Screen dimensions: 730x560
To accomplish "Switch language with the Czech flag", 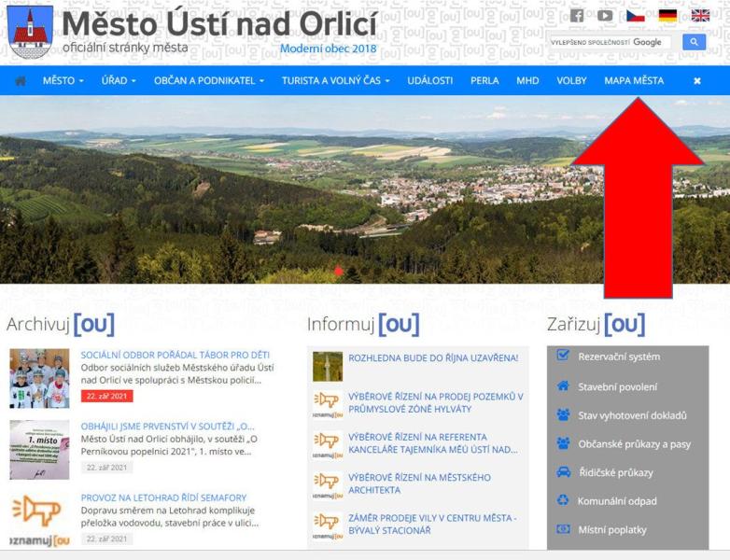I will (636, 16).
